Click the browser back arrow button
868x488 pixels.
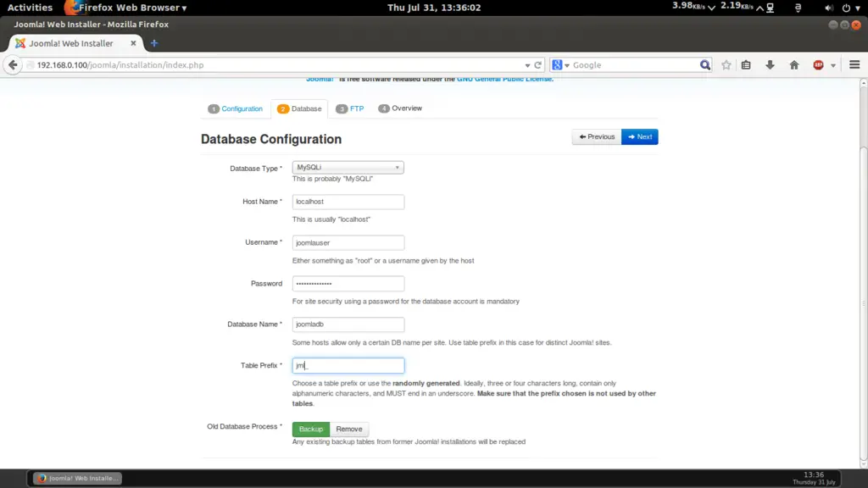pyautogui.click(x=13, y=64)
